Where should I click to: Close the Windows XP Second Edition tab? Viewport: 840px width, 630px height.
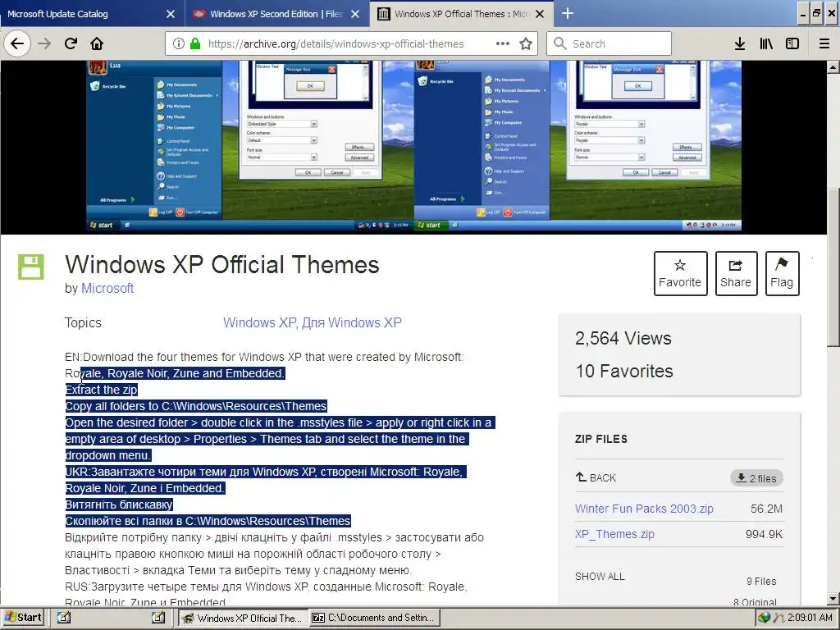coord(355,14)
